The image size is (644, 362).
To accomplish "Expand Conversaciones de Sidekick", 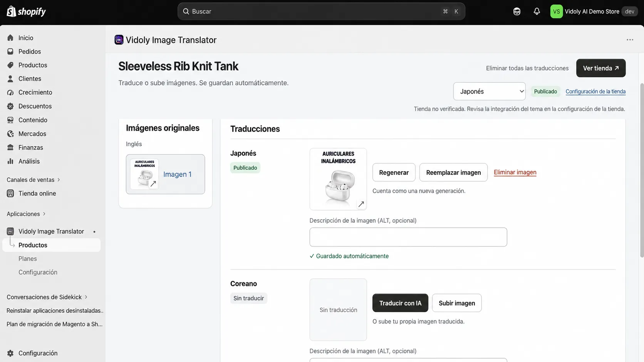I will click(x=47, y=297).
